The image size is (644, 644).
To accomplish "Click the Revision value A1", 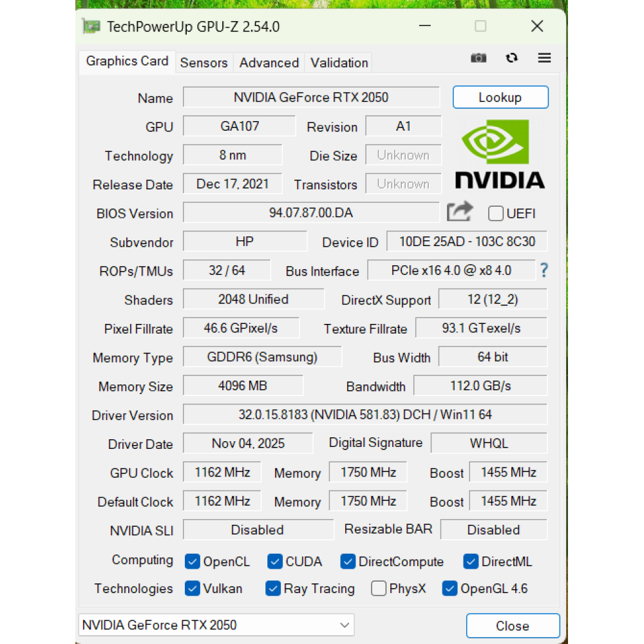I will click(403, 126).
